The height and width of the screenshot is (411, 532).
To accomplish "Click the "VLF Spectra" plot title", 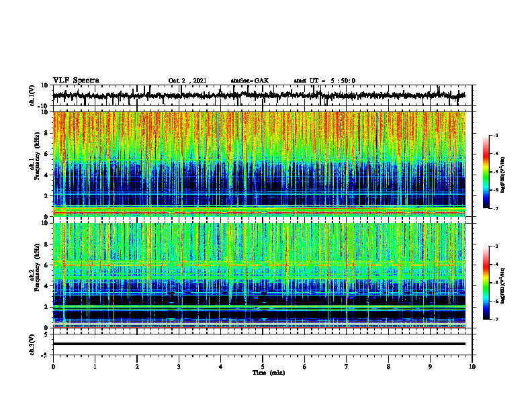I will tap(76, 81).
